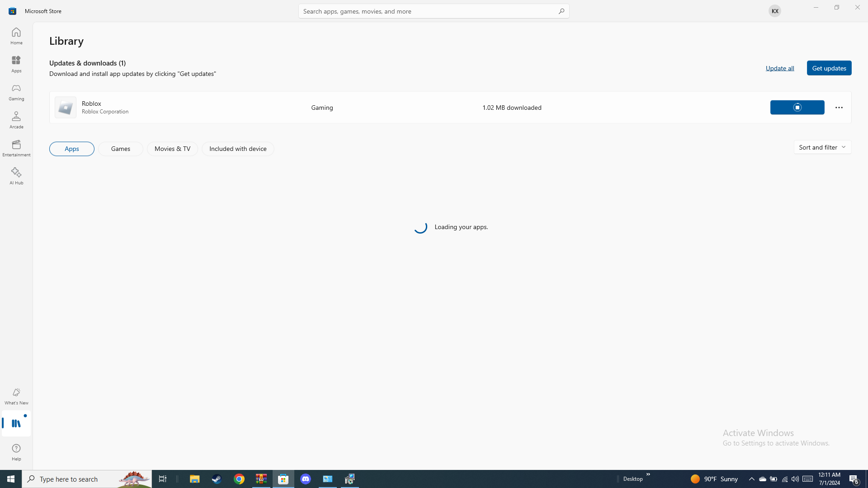Focus the search apps, games, movies field
Screen dimensions: 868x488
tap(434, 11)
